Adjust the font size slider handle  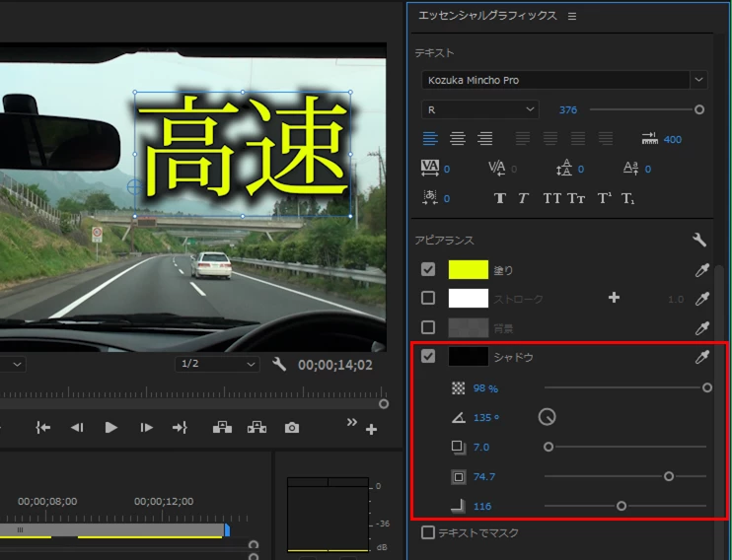point(698,109)
